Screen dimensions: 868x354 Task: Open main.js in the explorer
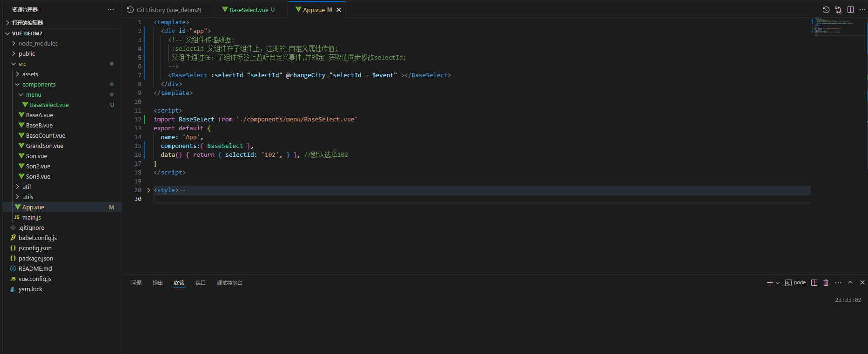pyautogui.click(x=62, y=218)
